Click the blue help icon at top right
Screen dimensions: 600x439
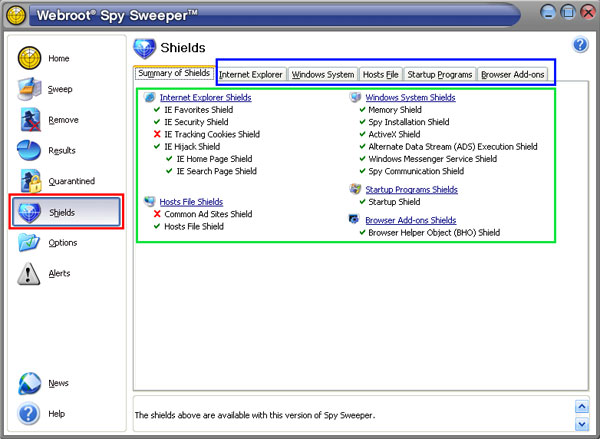pos(580,45)
